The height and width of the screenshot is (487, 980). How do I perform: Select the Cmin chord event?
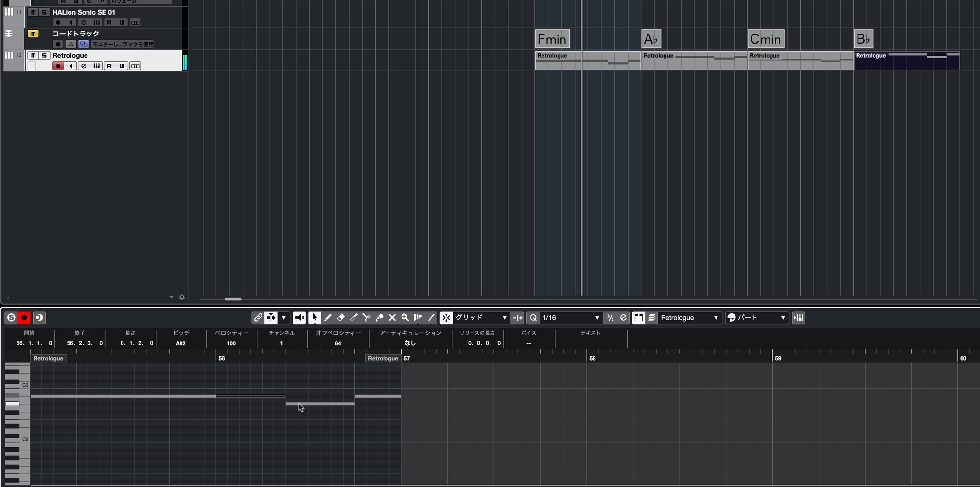point(766,39)
